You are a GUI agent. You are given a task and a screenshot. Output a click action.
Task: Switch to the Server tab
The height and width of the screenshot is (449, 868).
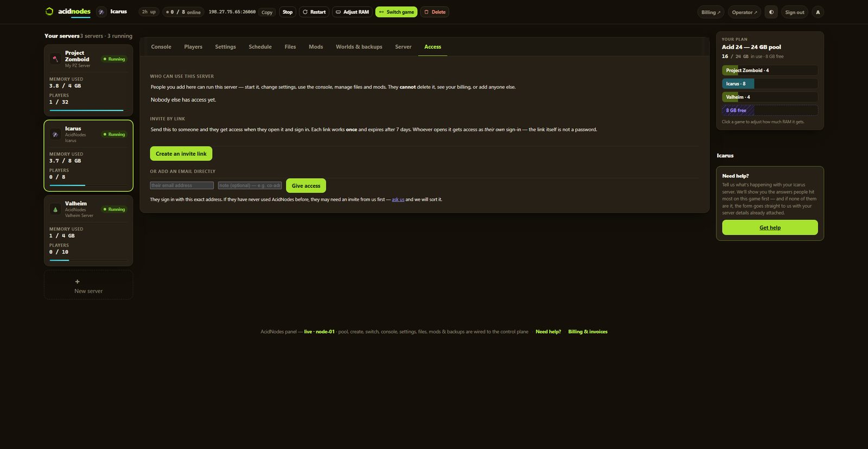click(x=403, y=47)
